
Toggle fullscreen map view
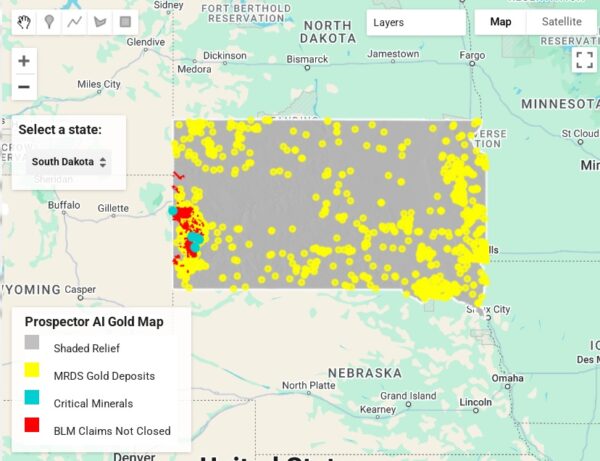[x=584, y=60]
